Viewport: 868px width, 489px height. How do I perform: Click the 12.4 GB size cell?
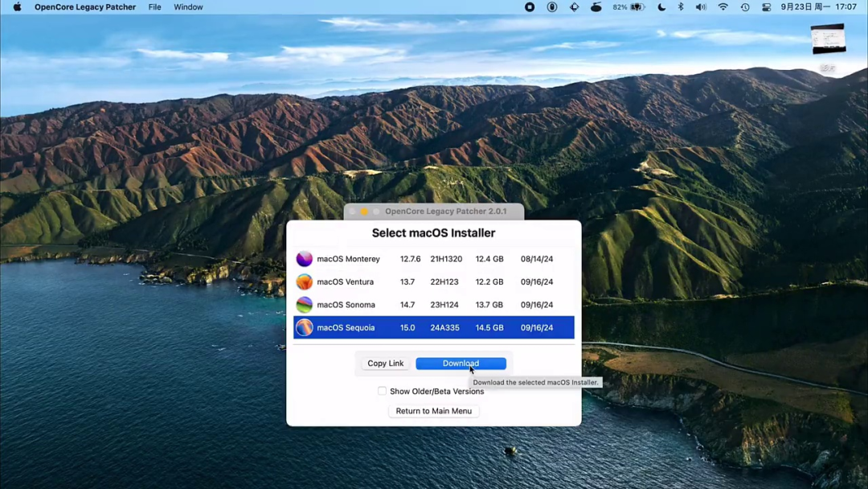coord(489,259)
